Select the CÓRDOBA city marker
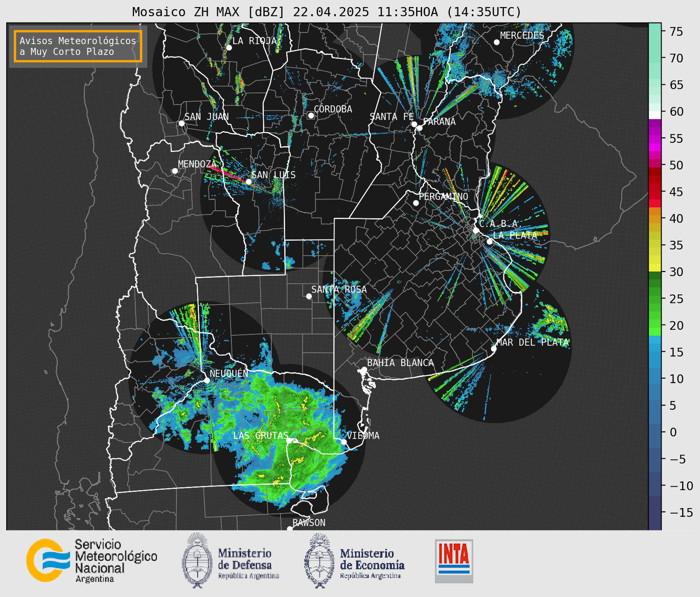Viewport: 700px width, 597px height. coord(311,115)
